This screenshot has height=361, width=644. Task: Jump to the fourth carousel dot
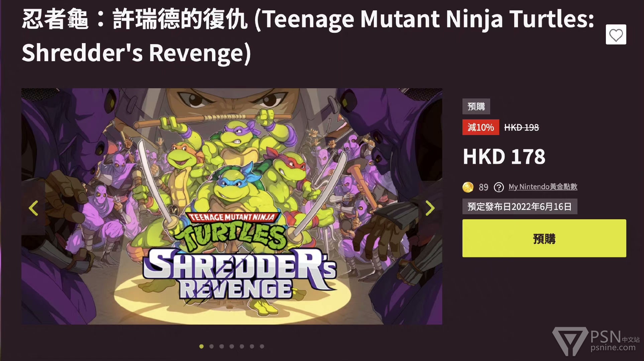pyautogui.click(x=231, y=346)
